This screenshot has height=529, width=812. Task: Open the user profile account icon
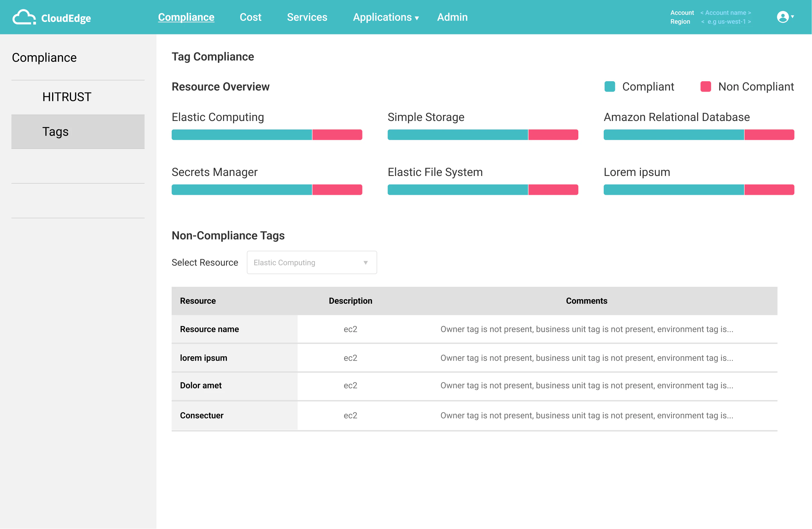click(783, 16)
